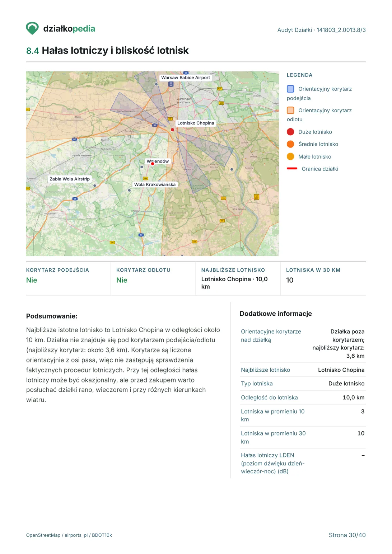This screenshot has height=554, width=392.
Task: Click the Granica działki legend label
Action: [x=320, y=169]
